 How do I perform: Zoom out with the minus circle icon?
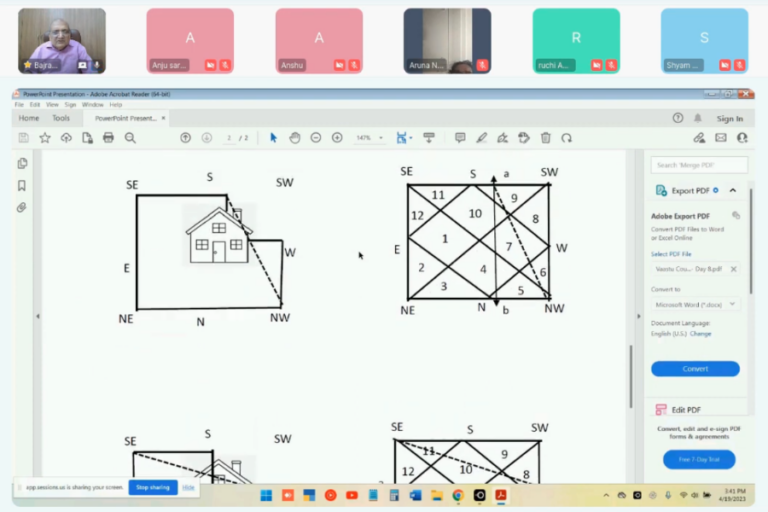point(316,138)
